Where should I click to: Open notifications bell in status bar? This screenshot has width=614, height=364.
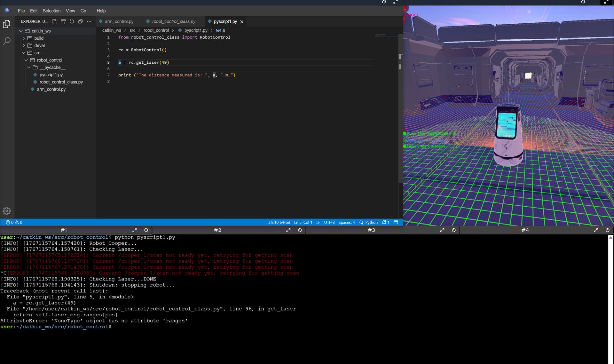(x=385, y=222)
